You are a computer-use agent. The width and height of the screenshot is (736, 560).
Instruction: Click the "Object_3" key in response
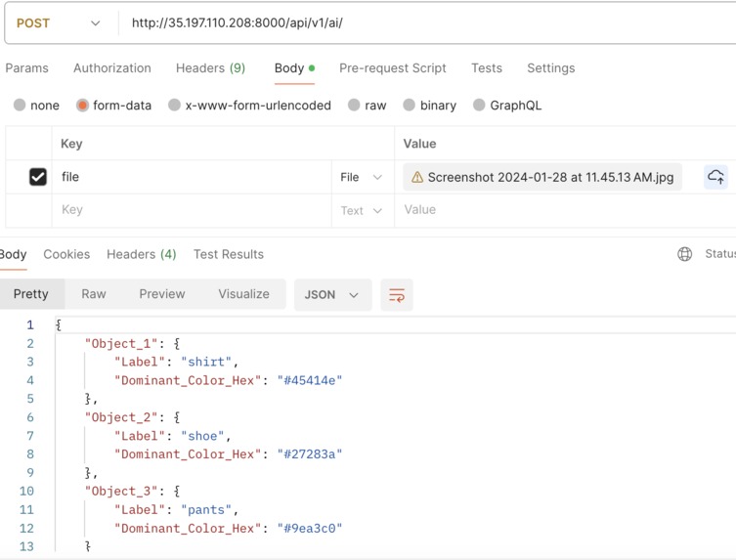pos(121,491)
